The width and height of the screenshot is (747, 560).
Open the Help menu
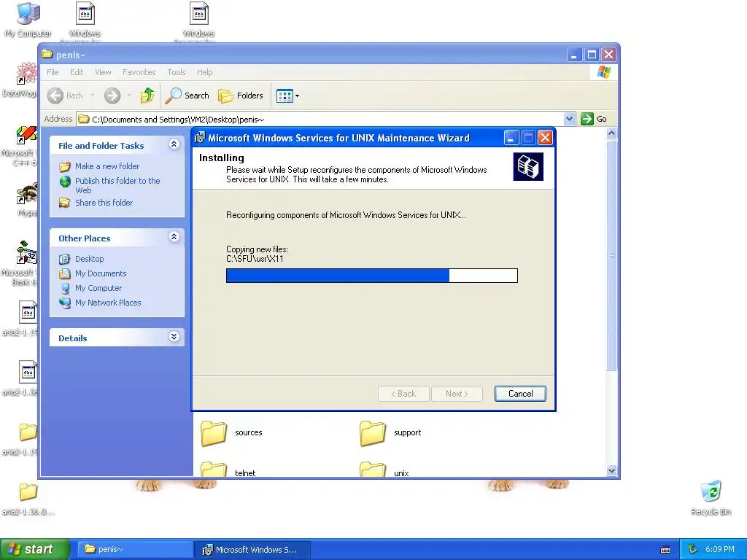tap(205, 72)
